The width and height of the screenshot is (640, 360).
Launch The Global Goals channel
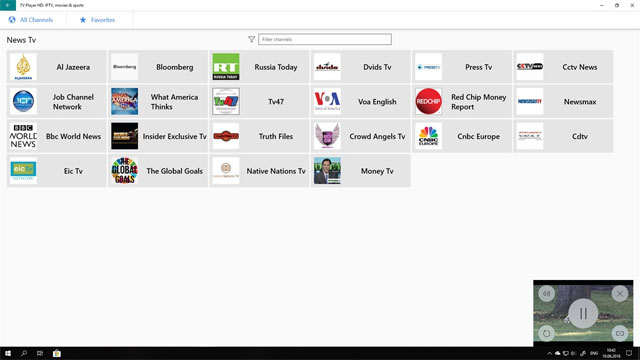pos(158,171)
